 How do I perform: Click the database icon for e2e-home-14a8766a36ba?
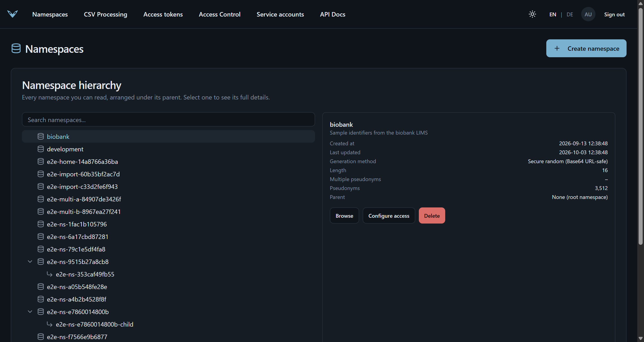[x=40, y=161]
